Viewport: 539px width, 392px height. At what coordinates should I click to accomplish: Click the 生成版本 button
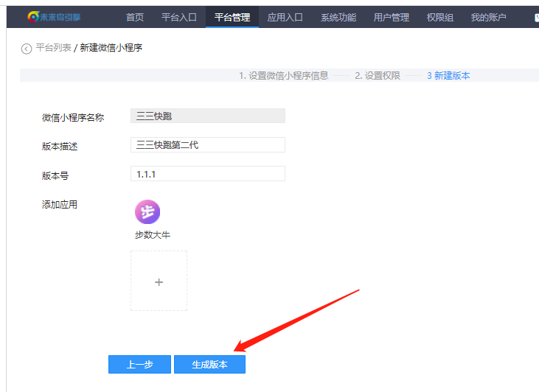(209, 365)
